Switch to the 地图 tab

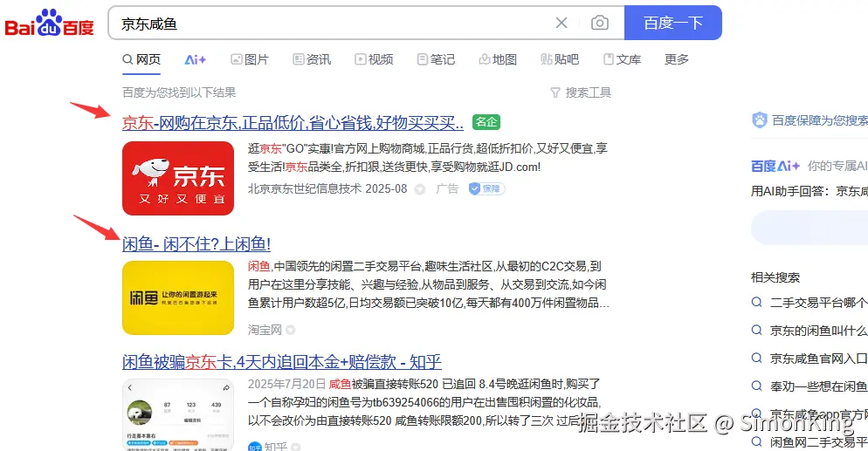pyautogui.click(x=498, y=59)
